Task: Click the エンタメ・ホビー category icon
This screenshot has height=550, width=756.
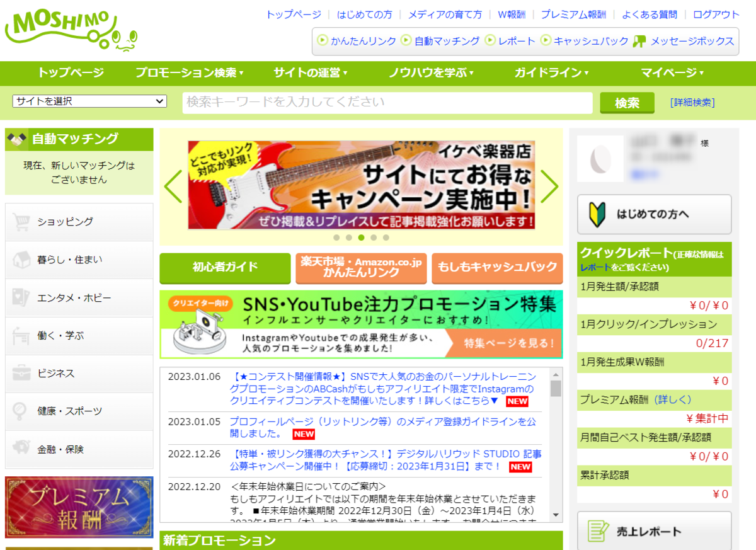Action: (21, 297)
